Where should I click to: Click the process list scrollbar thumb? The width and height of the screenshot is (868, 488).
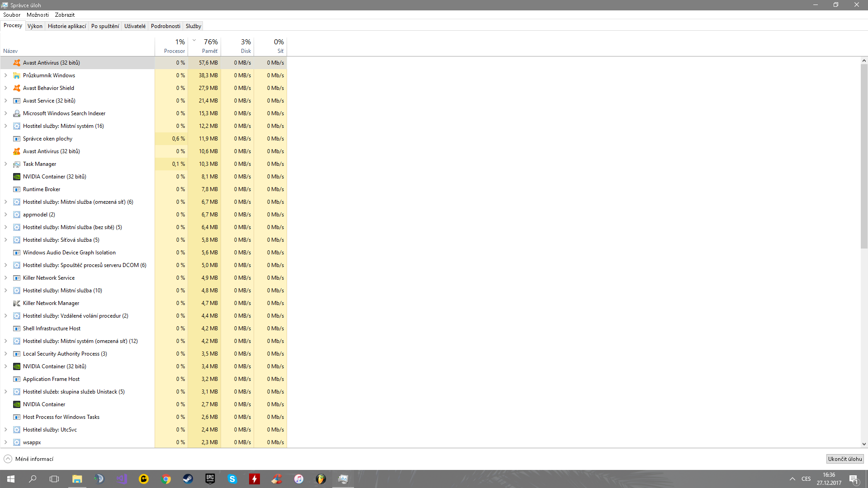pyautogui.click(x=864, y=156)
